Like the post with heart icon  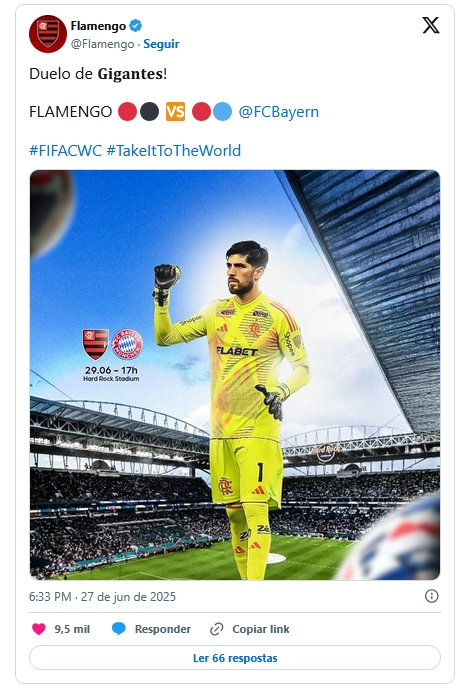point(39,629)
